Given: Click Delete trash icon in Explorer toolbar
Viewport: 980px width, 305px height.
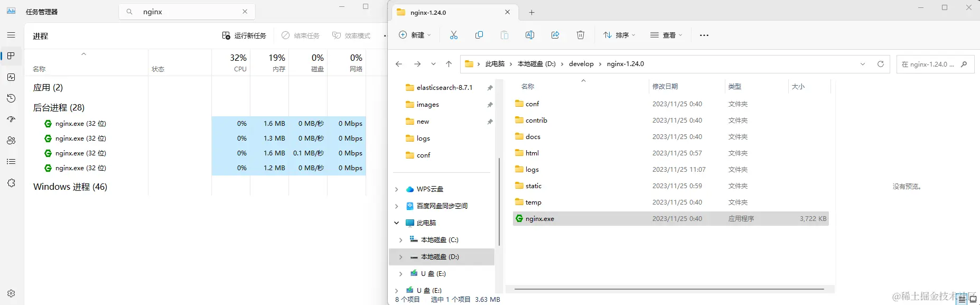Looking at the screenshot, I should pos(581,35).
